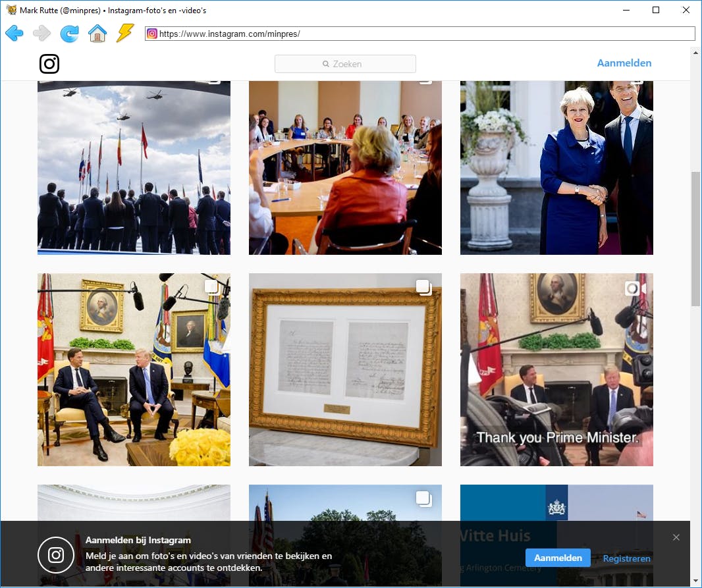Click inside the Zoeken search field

pyautogui.click(x=344, y=63)
